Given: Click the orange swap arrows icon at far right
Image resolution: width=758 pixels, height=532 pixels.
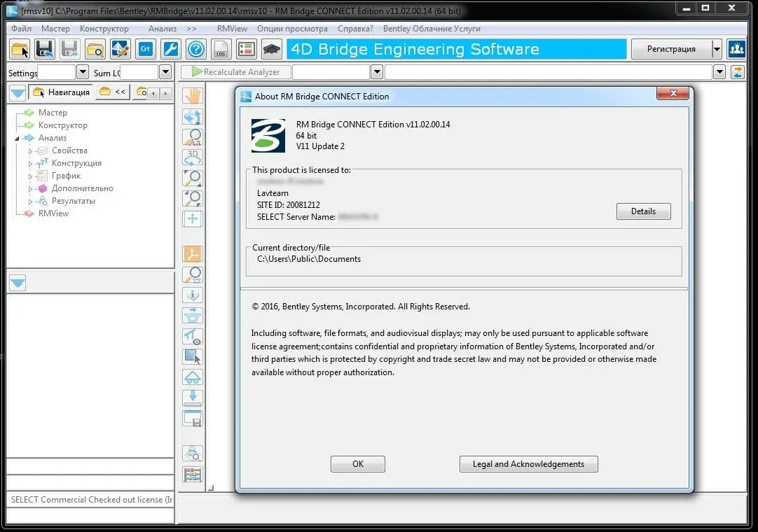Looking at the screenshot, I should coord(737,72).
